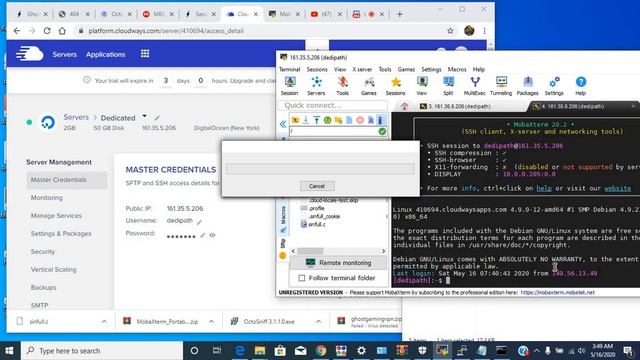The height and width of the screenshot is (360, 640).
Task: Click the View toolbar icon in MobaXterm
Action: [422, 86]
